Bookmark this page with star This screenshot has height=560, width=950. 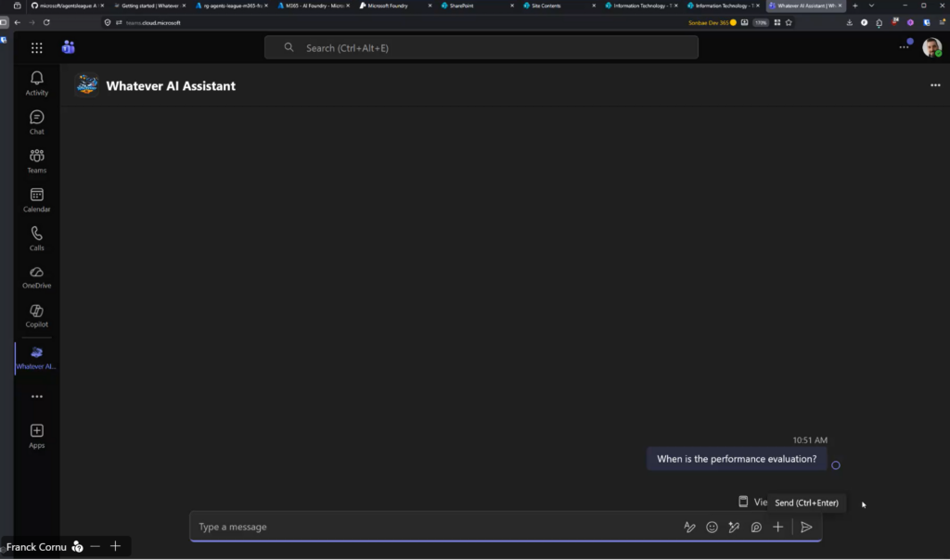789,22
